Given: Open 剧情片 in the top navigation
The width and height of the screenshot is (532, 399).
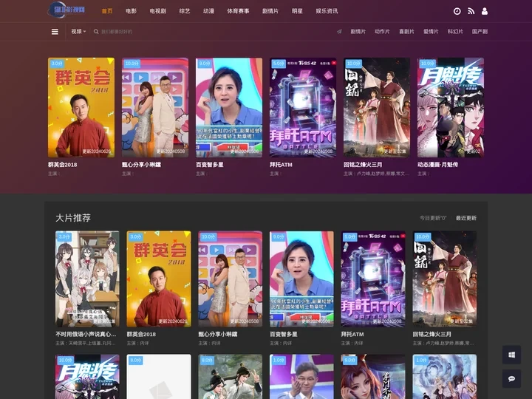Looking at the screenshot, I should (270, 11).
